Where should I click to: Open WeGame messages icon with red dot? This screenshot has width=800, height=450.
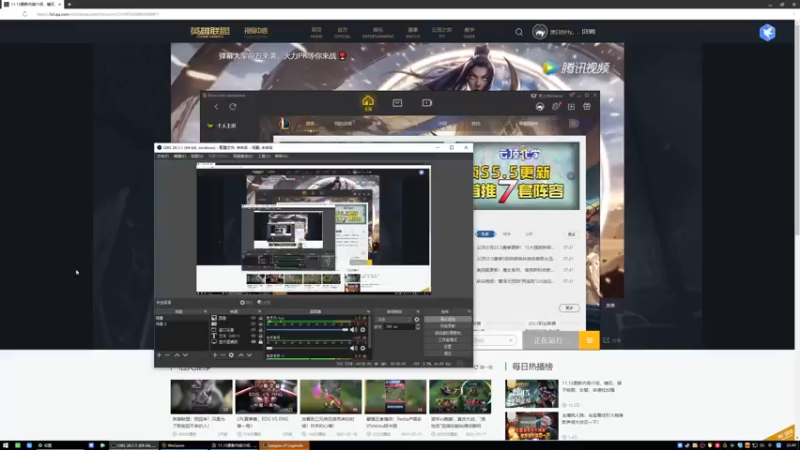pyautogui.click(x=556, y=106)
